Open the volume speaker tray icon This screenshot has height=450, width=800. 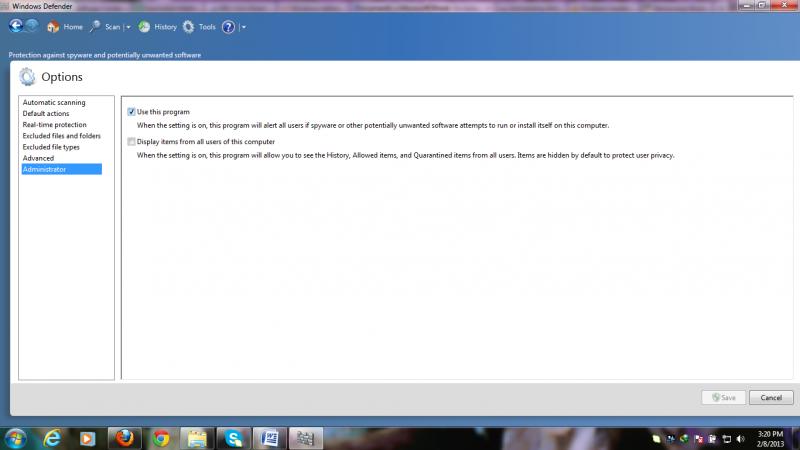click(741, 439)
